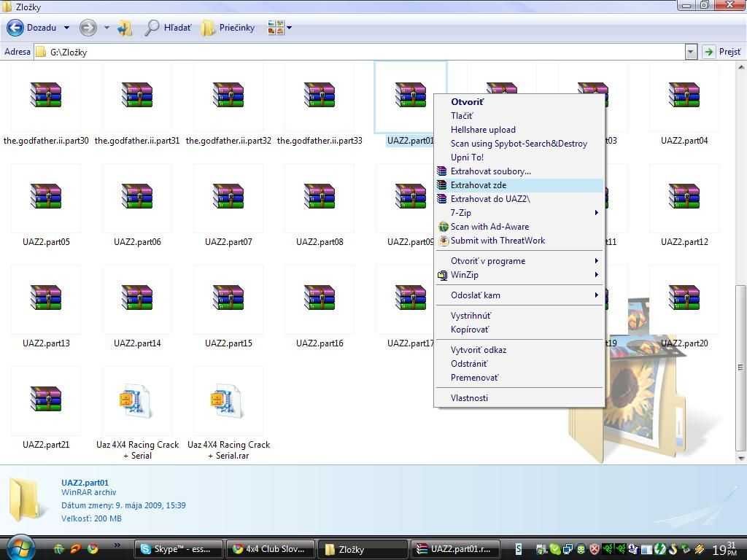Click the Zložky taskbar button
Image resolution: width=747 pixels, height=560 pixels.
(363, 549)
